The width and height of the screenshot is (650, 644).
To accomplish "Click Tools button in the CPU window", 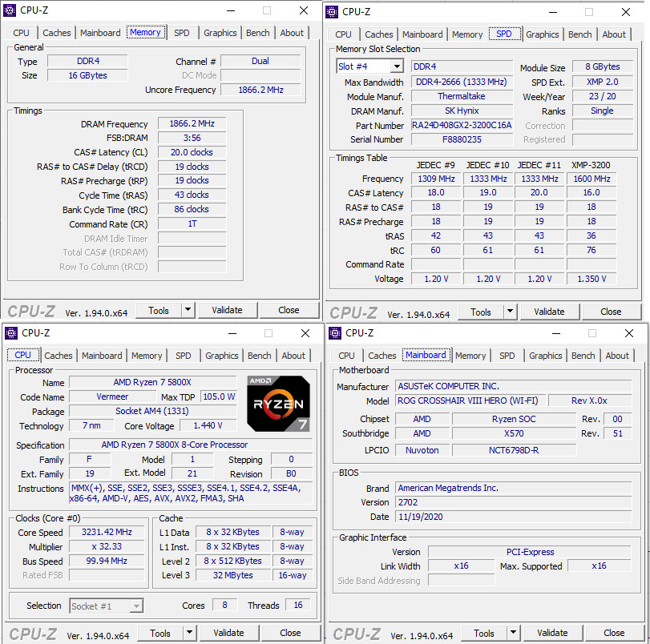I will 160,633.
